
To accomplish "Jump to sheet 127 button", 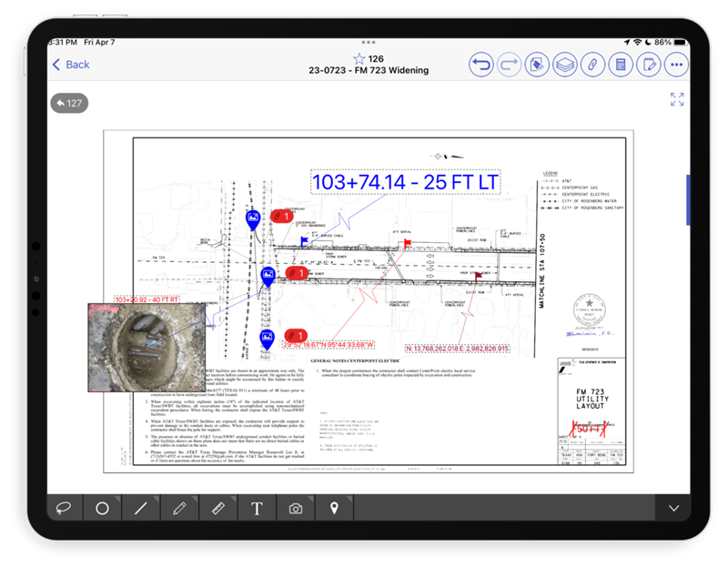I will point(69,103).
